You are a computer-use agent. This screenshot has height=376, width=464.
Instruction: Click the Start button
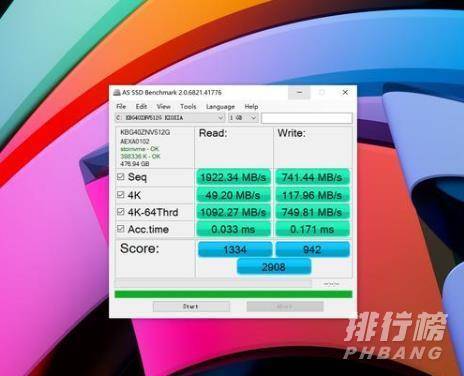pos(191,306)
